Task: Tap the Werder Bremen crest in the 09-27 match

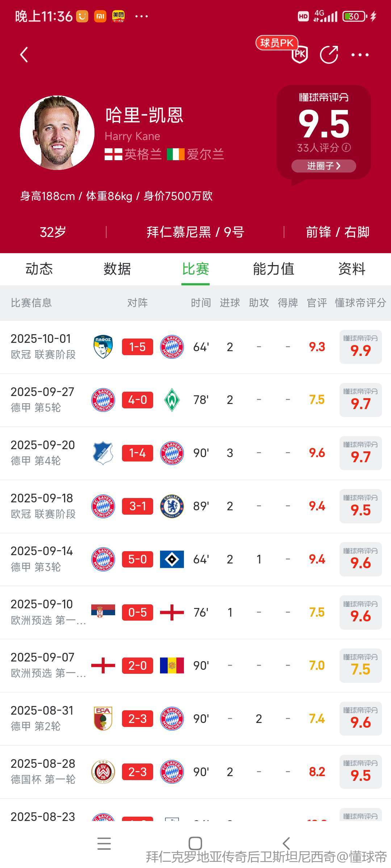Action: 172,400
